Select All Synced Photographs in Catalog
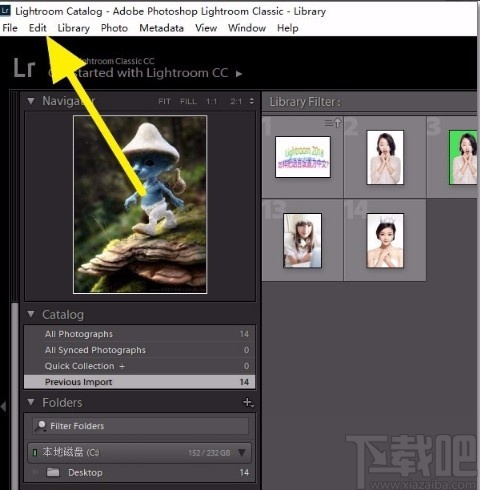480x490 pixels. coord(140,350)
